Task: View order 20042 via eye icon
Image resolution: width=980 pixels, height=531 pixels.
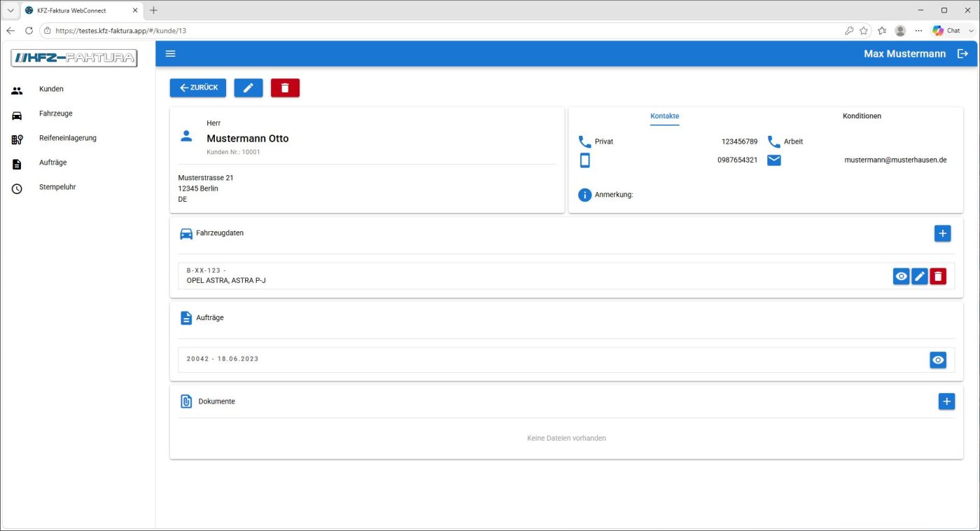Action: 938,360
